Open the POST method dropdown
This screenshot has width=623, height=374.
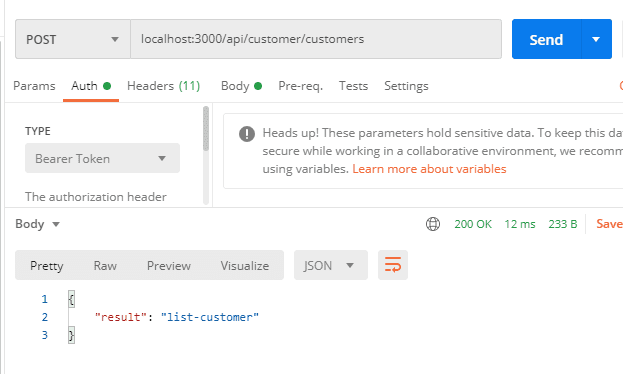coord(73,39)
